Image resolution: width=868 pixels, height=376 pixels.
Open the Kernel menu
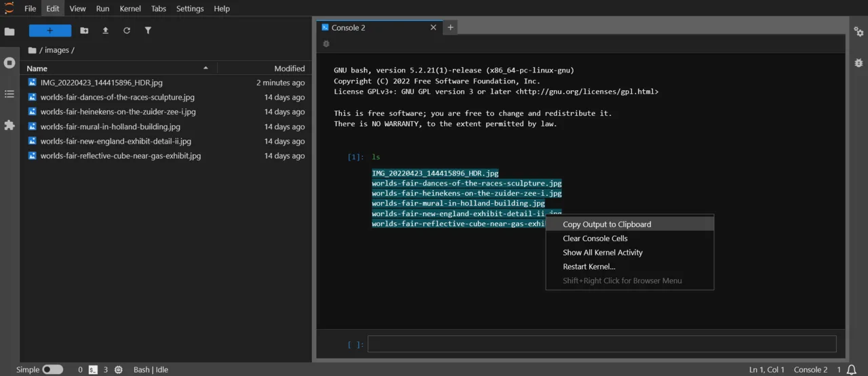(x=130, y=9)
